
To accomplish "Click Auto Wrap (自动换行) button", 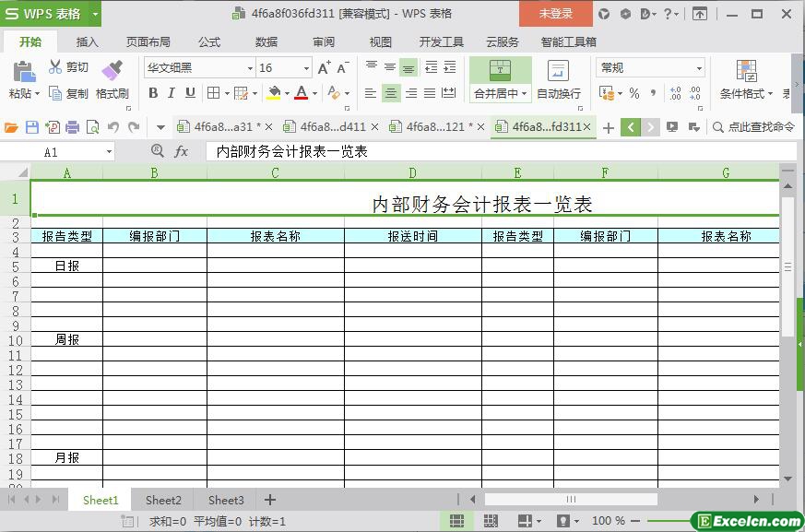I will click(x=559, y=79).
